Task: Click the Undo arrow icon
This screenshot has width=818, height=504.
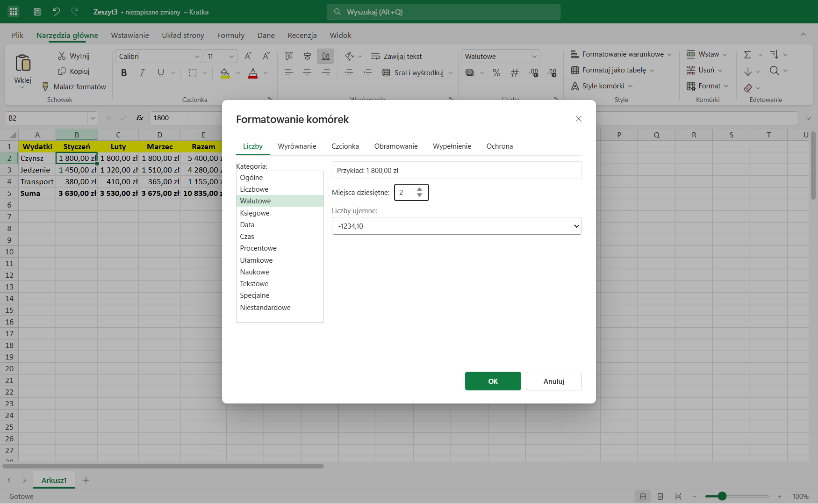Action: coord(56,12)
